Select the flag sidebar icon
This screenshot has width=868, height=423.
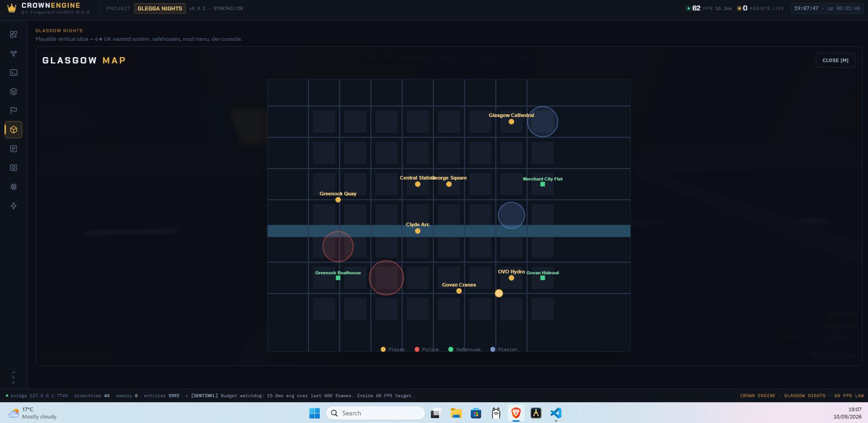tap(14, 111)
